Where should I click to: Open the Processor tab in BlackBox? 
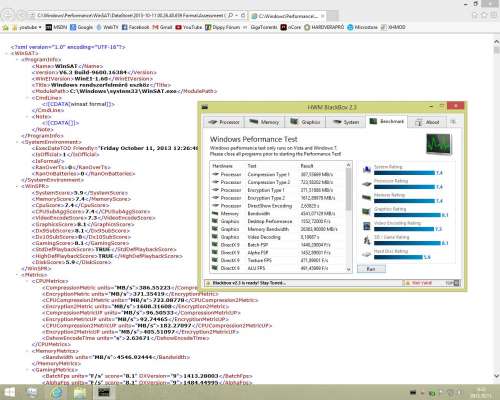[x=224, y=122]
